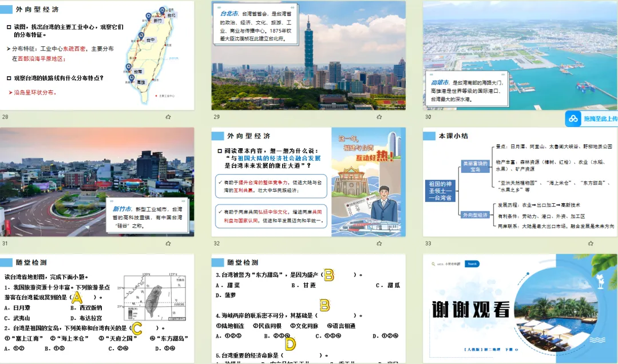Open the 高雄市 harbor slide thumbnail
This screenshot has height=364, width=618.
[520, 55]
